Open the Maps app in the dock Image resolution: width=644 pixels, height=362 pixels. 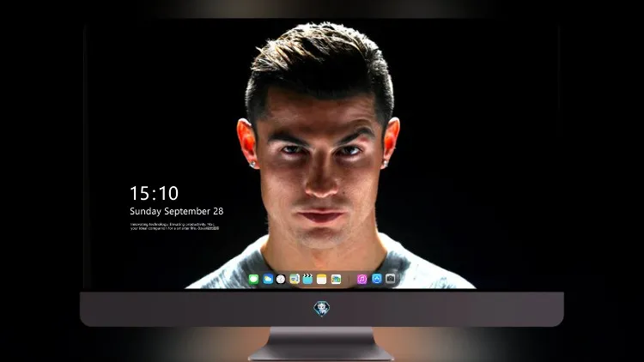coord(295,279)
